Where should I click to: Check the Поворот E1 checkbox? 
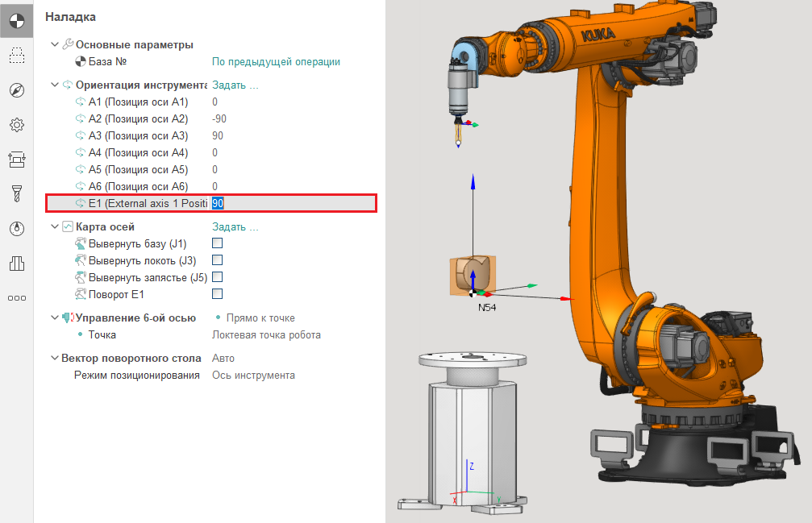point(217,294)
